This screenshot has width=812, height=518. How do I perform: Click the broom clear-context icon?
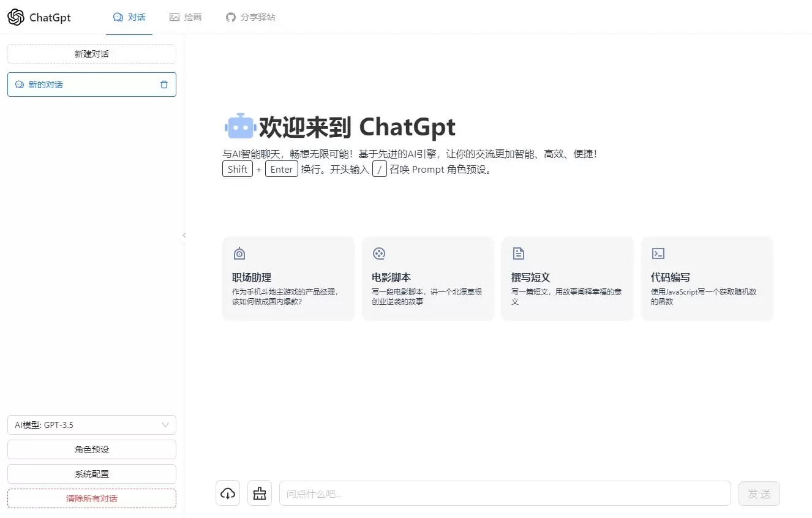coord(260,493)
